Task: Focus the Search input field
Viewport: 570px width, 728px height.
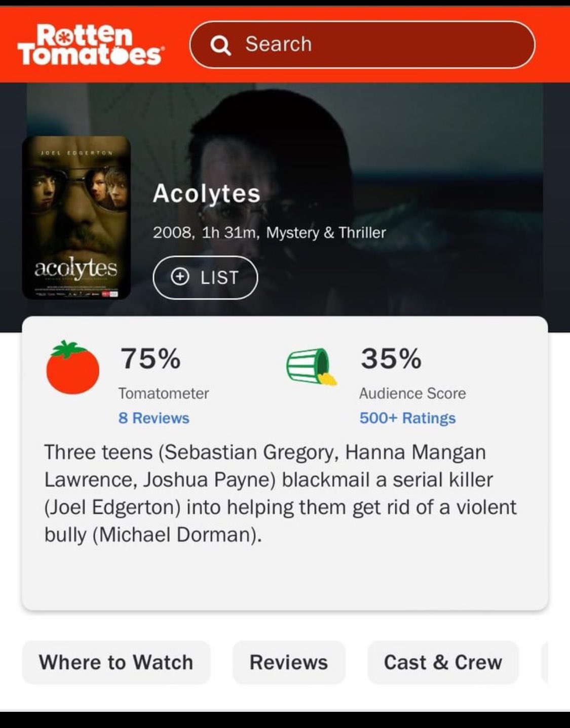Action: pos(362,45)
